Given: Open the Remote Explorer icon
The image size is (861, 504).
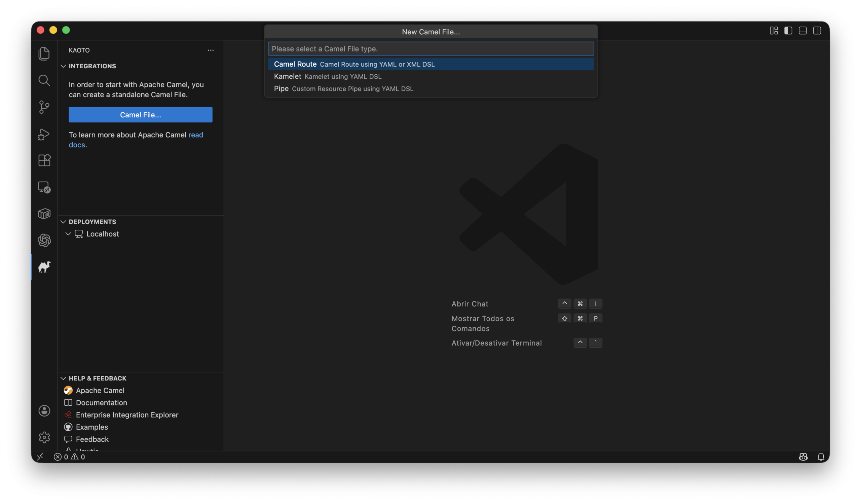Looking at the screenshot, I should [x=44, y=187].
